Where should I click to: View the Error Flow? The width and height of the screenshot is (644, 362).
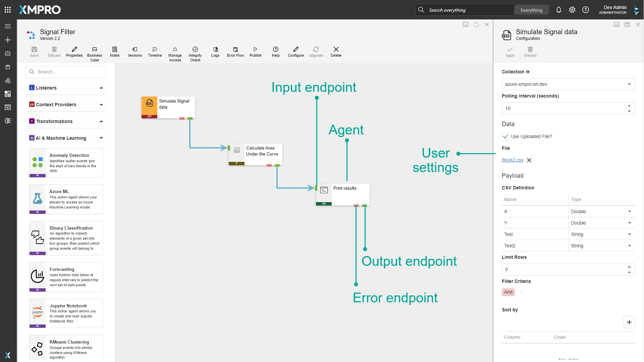tap(235, 52)
